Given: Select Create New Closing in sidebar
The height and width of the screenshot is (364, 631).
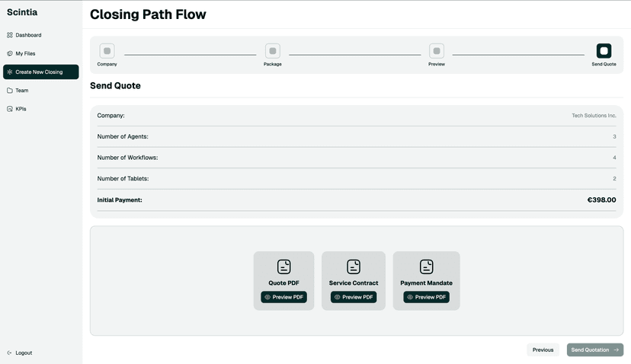Looking at the screenshot, I should pyautogui.click(x=40, y=72).
